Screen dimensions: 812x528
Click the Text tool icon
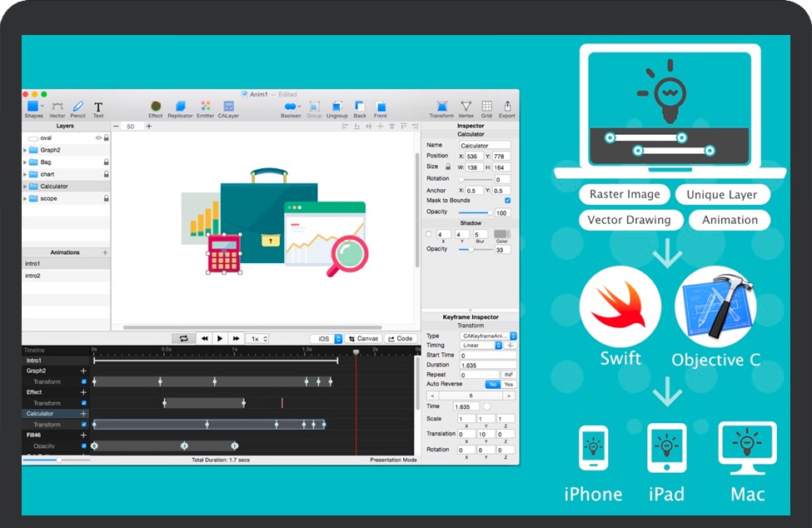pos(98,107)
